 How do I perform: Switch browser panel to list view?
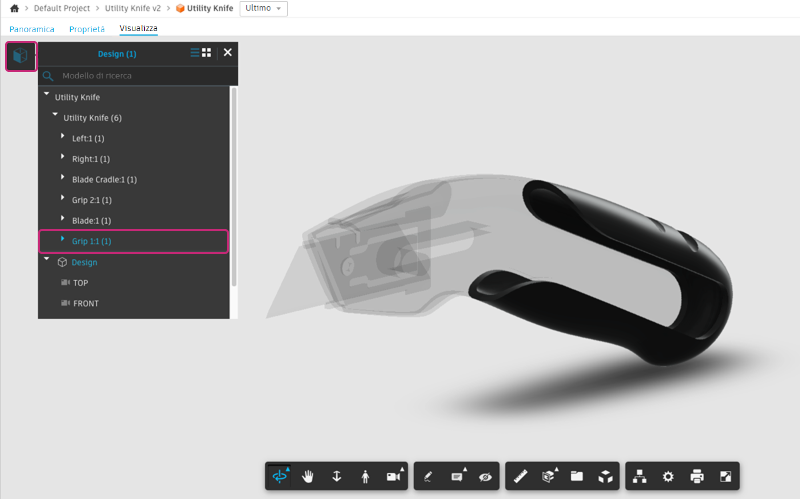195,53
